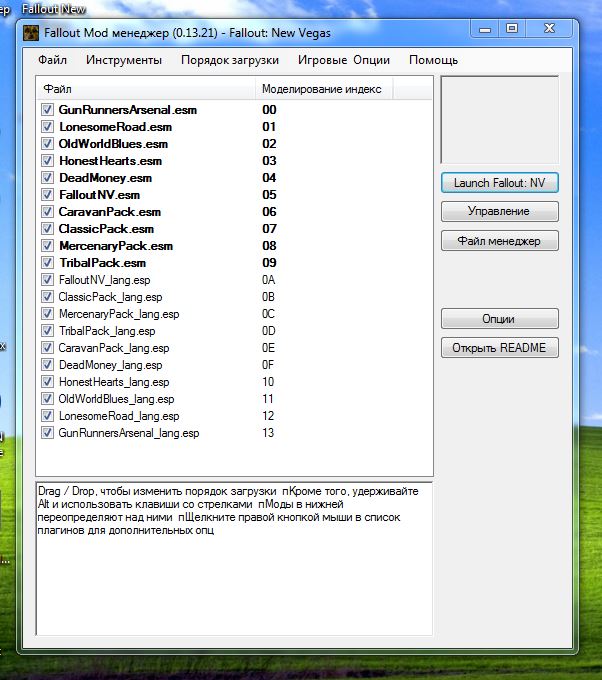Uncheck MercenaryPack_lang.esp checkbox
Viewport: 602px width, 680px height.
47,314
